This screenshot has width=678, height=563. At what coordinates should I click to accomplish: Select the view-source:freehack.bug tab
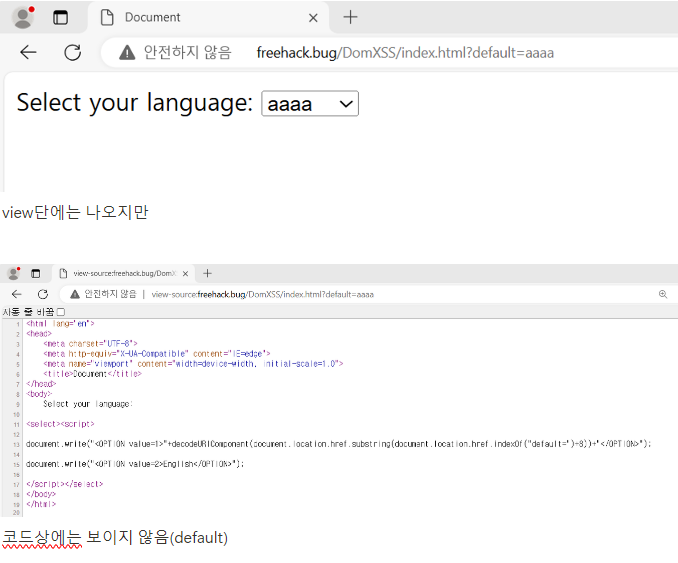[125, 273]
